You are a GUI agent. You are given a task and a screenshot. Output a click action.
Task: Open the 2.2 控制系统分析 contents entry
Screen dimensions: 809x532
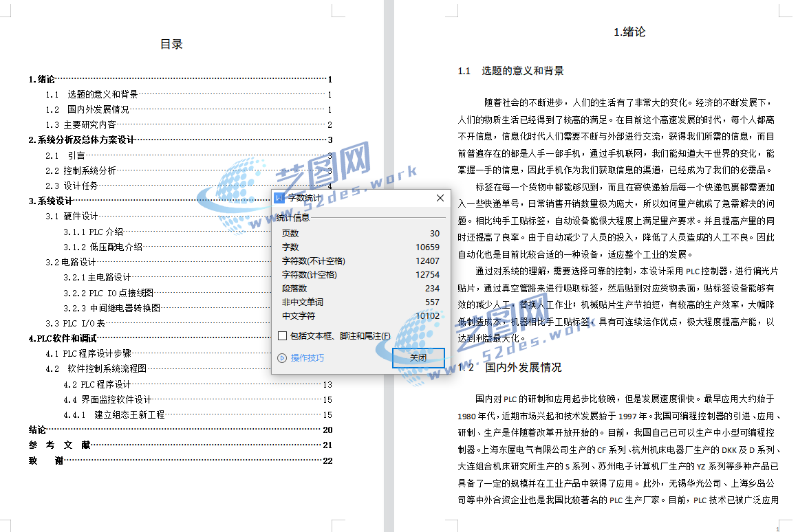[x=188, y=170]
